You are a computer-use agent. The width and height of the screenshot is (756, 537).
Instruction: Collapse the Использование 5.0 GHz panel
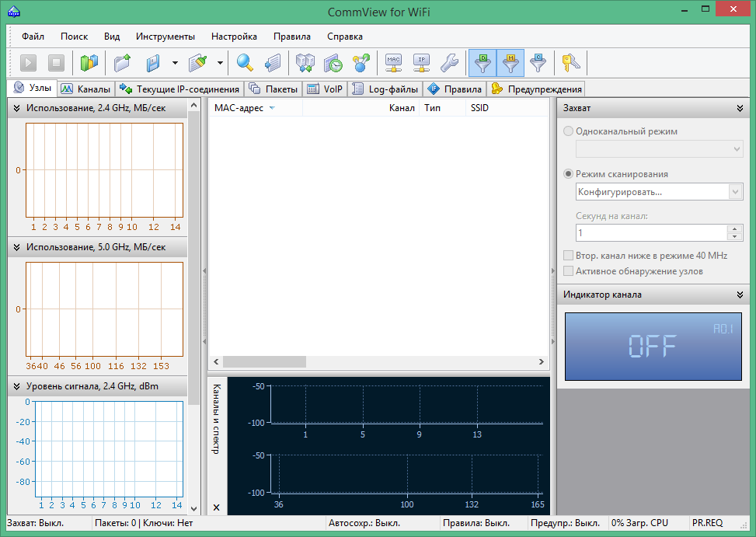point(17,247)
